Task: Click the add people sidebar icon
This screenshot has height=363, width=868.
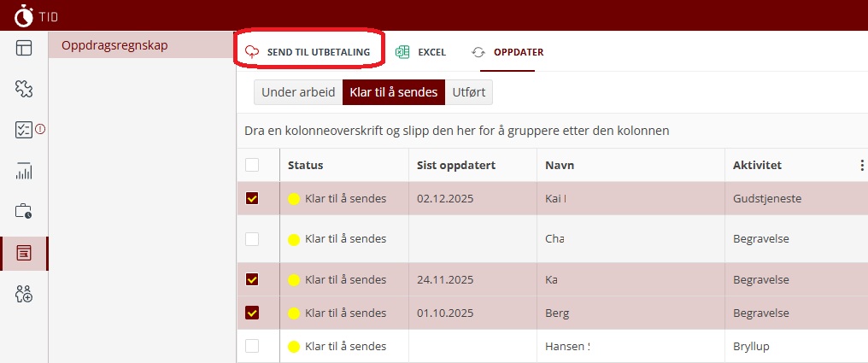Action: coord(24,294)
